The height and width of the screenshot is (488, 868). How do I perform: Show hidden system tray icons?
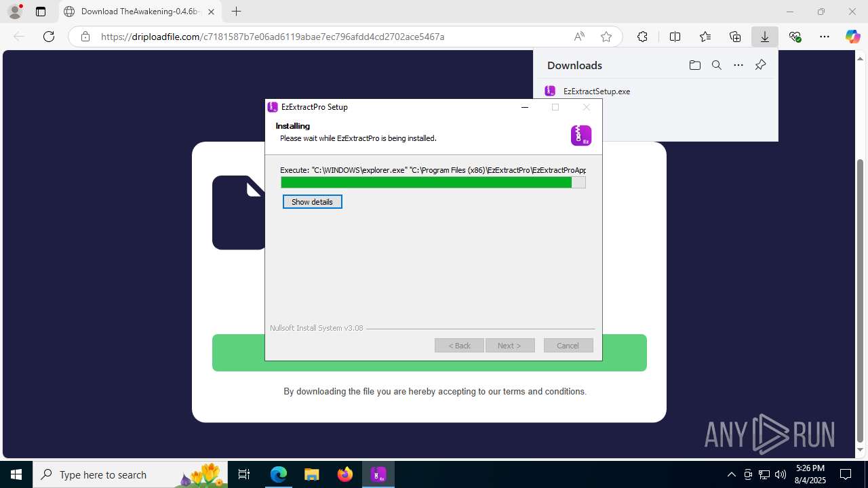pyautogui.click(x=731, y=474)
